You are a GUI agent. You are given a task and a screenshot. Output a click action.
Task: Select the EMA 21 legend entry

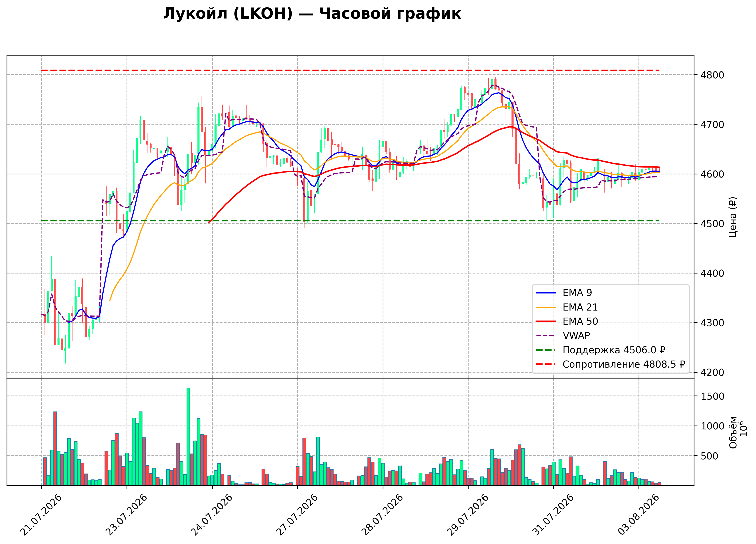click(567, 307)
